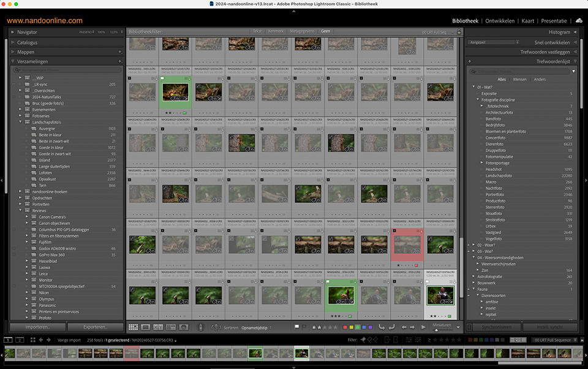Expand nandoonline-boeken collection set

pyautogui.click(x=20, y=191)
